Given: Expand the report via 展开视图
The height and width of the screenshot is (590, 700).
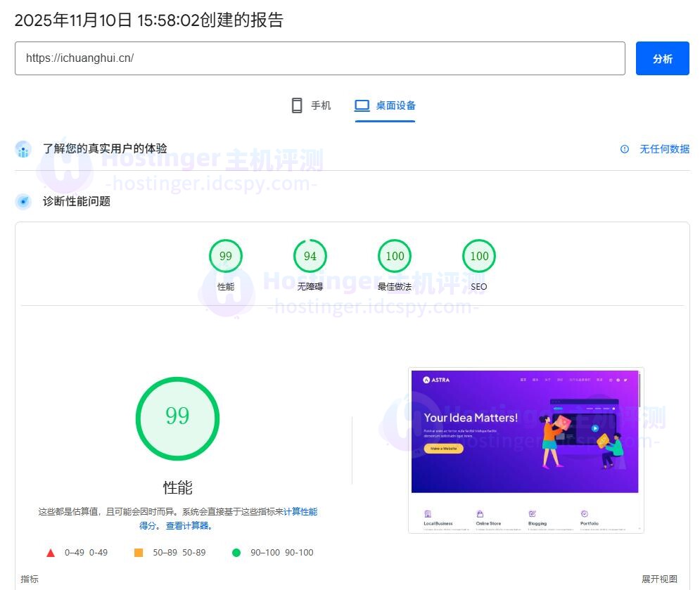Looking at the screenshot, I should tap(660, 579).
